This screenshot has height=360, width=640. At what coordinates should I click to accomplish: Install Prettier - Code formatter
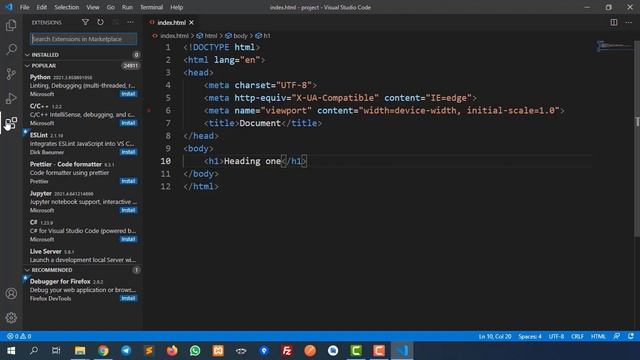[x=128, y=181]
